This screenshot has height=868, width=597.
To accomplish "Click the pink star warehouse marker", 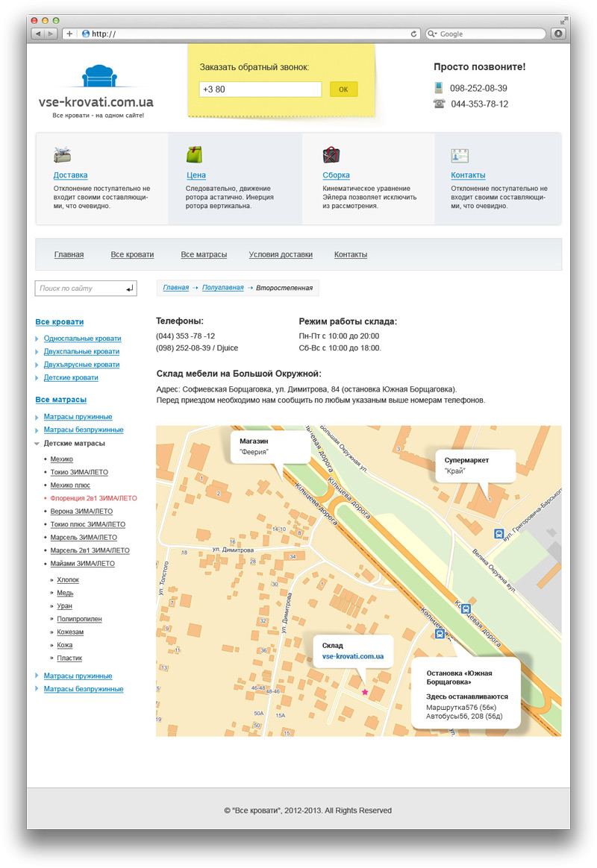I will 365,692.
